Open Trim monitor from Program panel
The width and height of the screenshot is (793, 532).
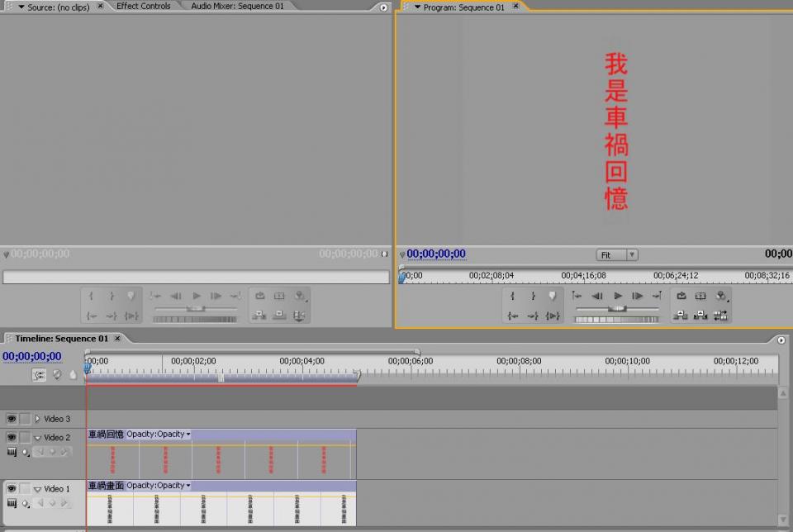point(720,316)
